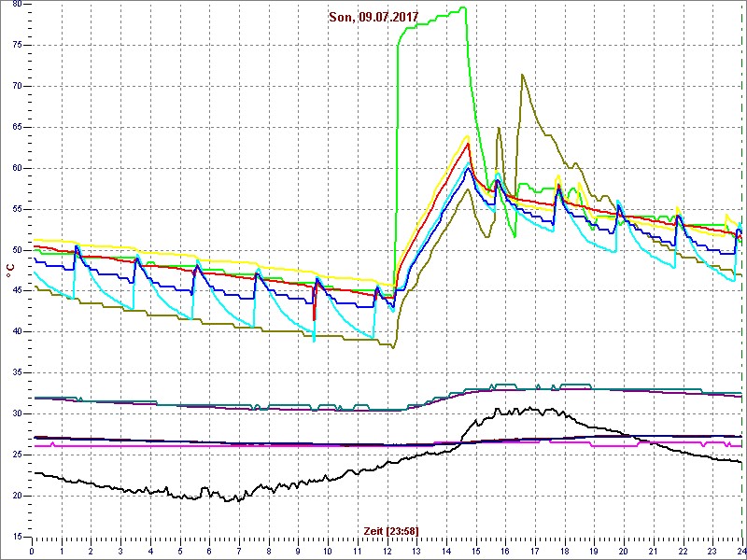The height and width of the screenshot is (560, 747).
Task: Click hour 8 label on the time axis
Action: [x=269, y=550]
